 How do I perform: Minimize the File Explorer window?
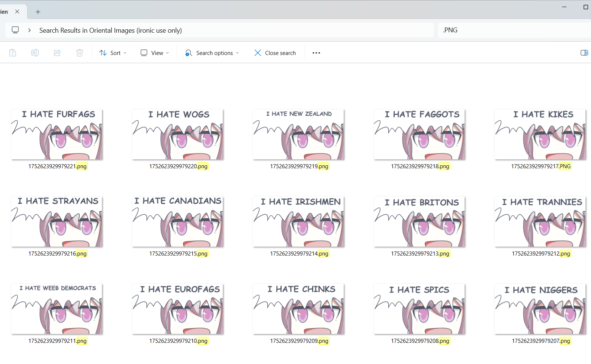[564, 7]
